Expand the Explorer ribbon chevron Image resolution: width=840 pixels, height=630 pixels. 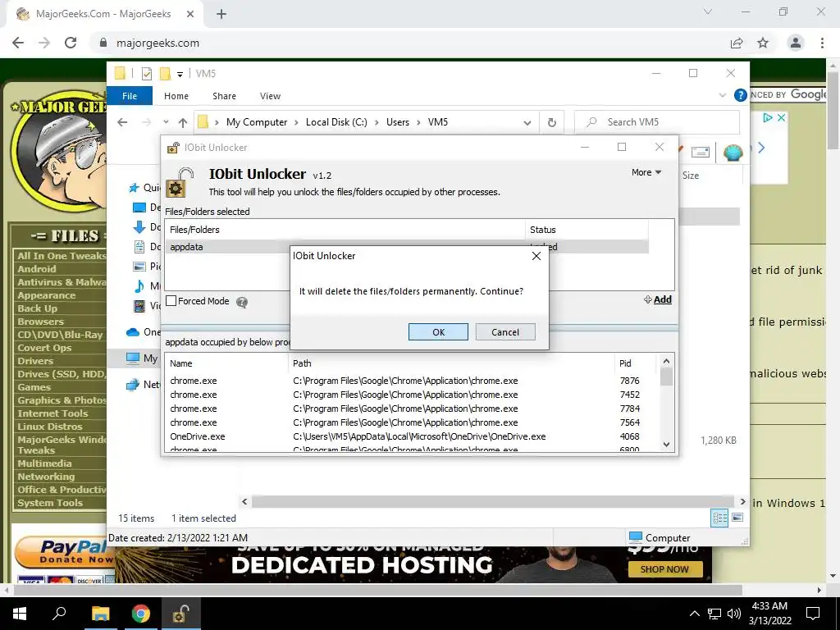722,95
